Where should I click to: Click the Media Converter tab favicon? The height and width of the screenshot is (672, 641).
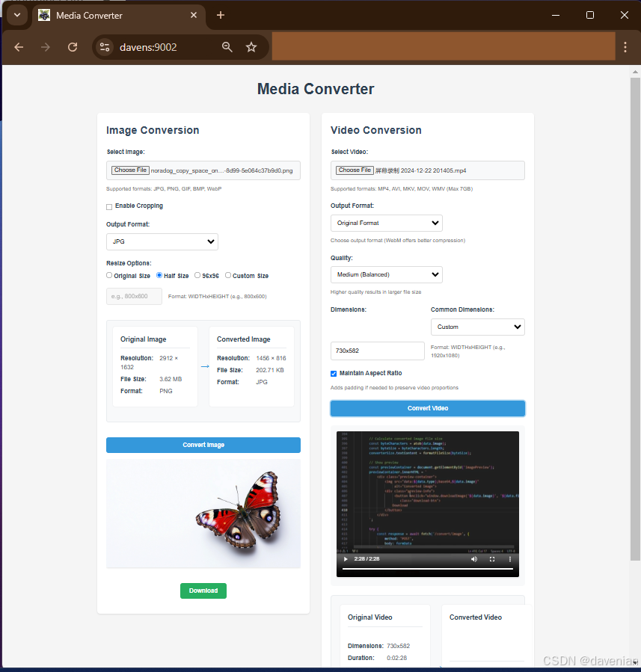44,16
